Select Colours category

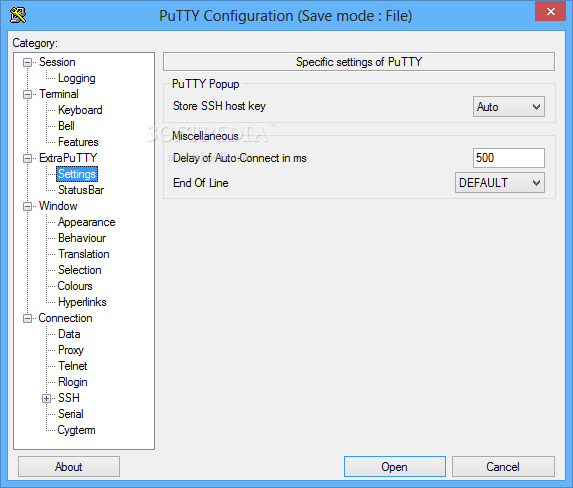75,286
